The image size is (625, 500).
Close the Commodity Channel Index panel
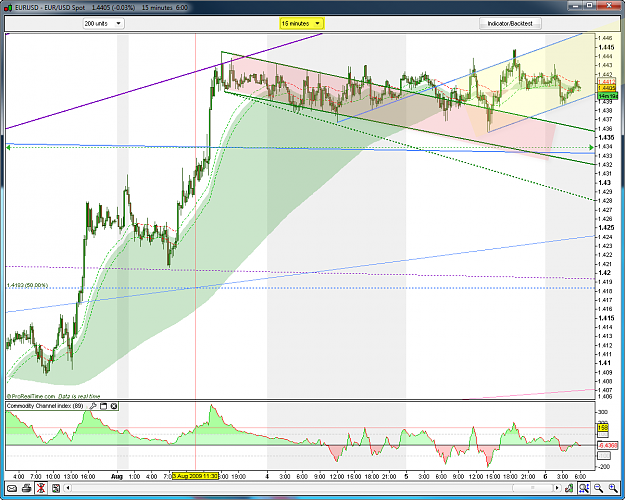click(114, 406)
